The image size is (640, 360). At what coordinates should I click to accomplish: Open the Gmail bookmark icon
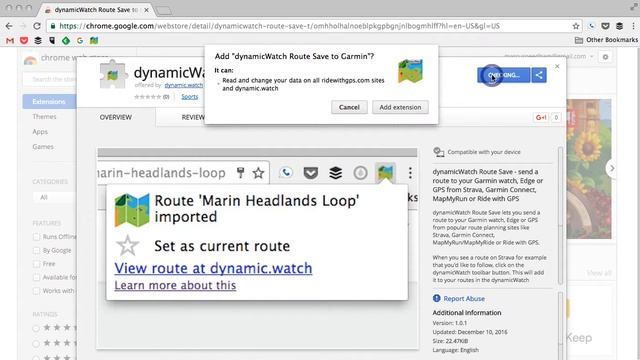[x=10, y=40]
